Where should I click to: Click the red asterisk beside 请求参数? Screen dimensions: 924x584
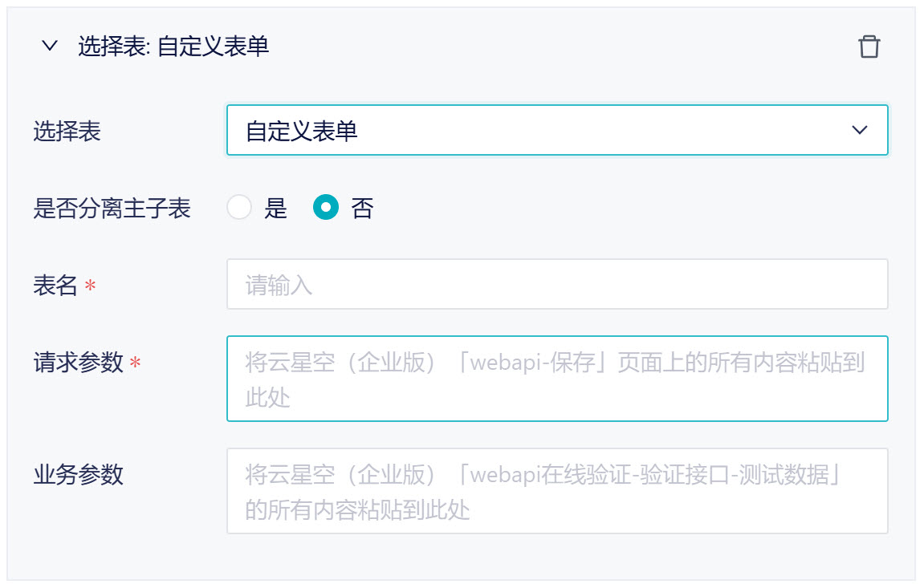[135, 364]
